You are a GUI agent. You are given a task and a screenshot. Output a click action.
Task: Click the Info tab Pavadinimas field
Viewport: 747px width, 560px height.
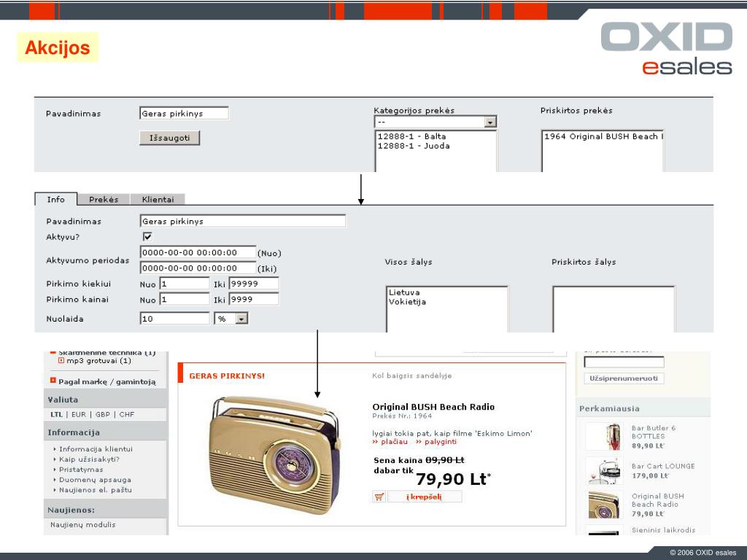243,221
